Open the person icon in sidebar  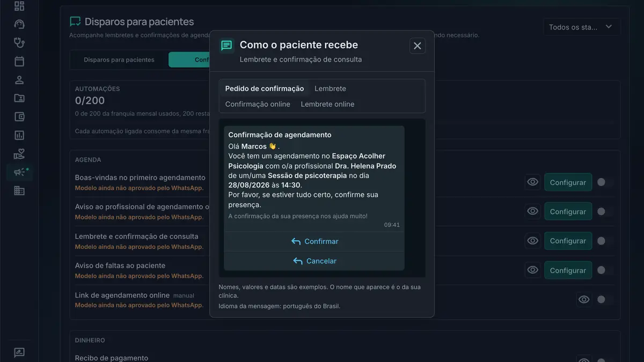point(19,80)
